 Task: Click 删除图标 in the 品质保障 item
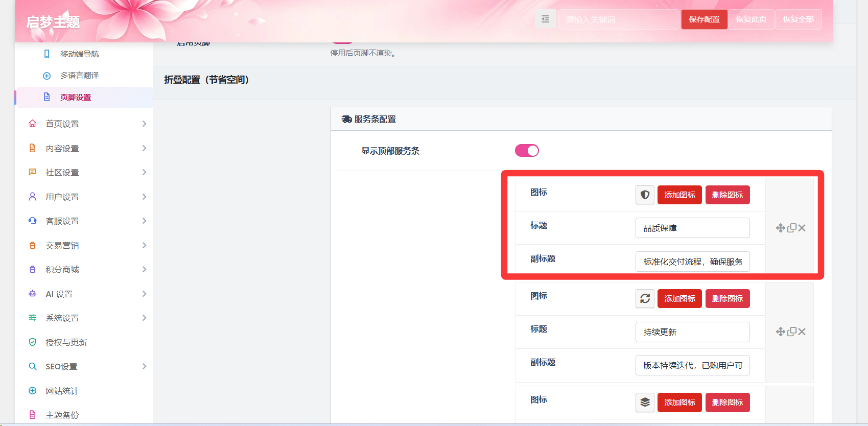tap(728, 195)
